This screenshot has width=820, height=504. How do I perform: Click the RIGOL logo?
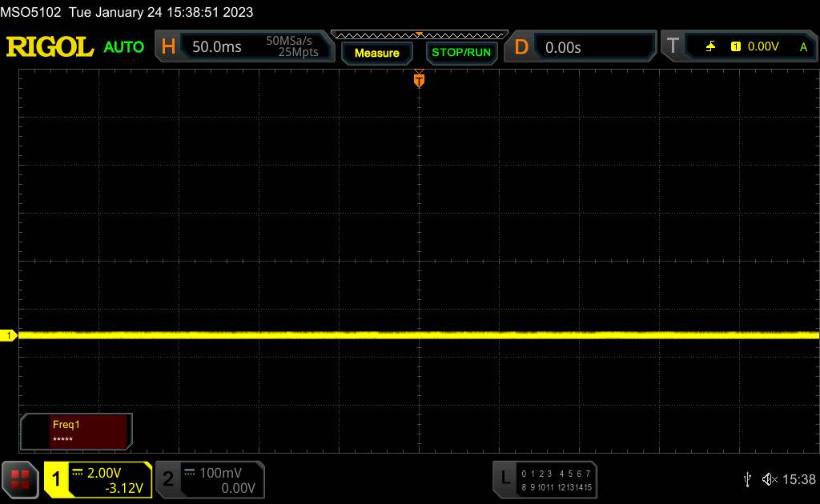point(50,47)
